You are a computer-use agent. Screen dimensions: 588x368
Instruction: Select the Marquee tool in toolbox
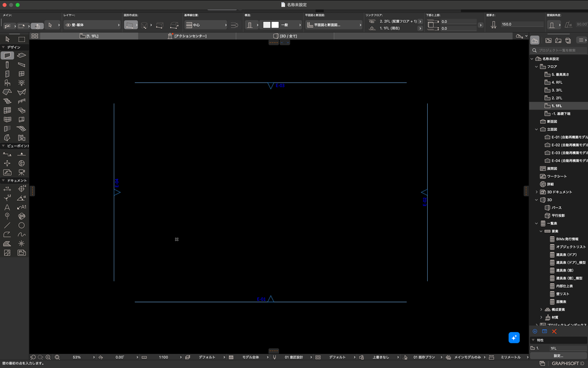pyautogui.click(x=22, y=39)
